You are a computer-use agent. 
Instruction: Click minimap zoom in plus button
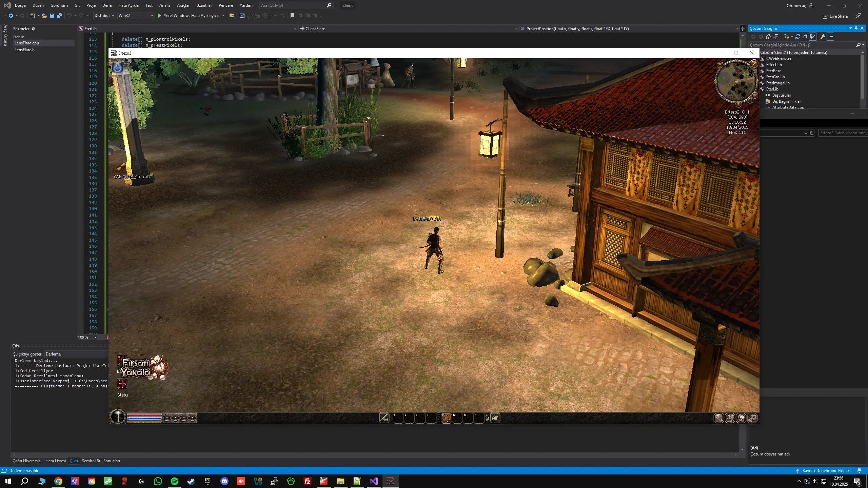tap(750, 100)
